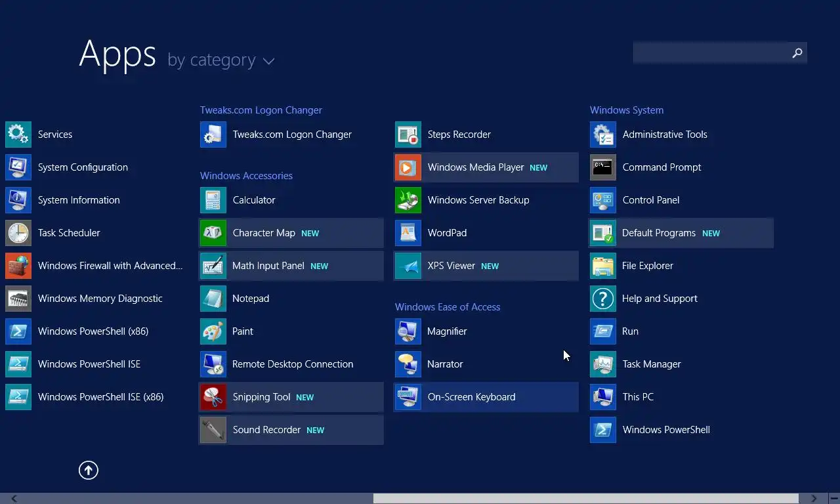Select the Windows Accessories category header
This screenshot has height=504, width=840.
click(246, 176)
